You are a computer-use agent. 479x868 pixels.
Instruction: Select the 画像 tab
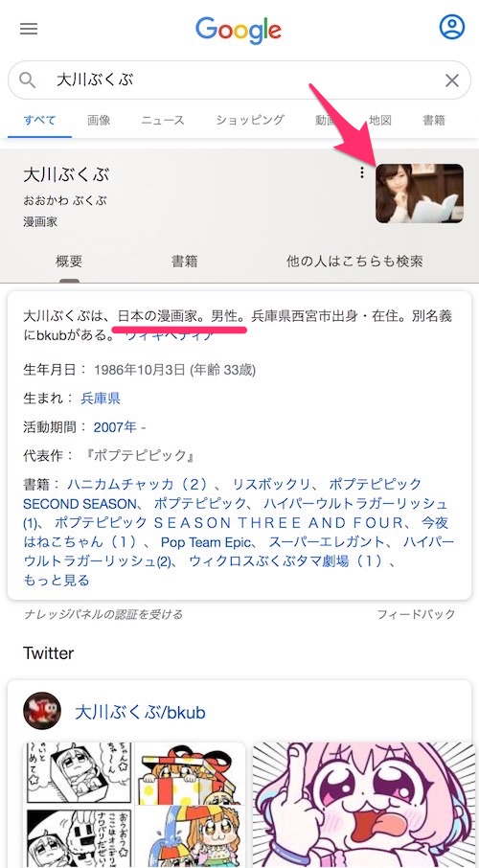[x=99, y=120]
